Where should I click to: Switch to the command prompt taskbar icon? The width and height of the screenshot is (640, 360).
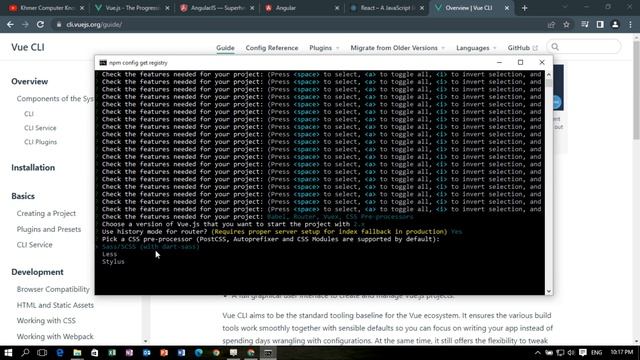268,353
